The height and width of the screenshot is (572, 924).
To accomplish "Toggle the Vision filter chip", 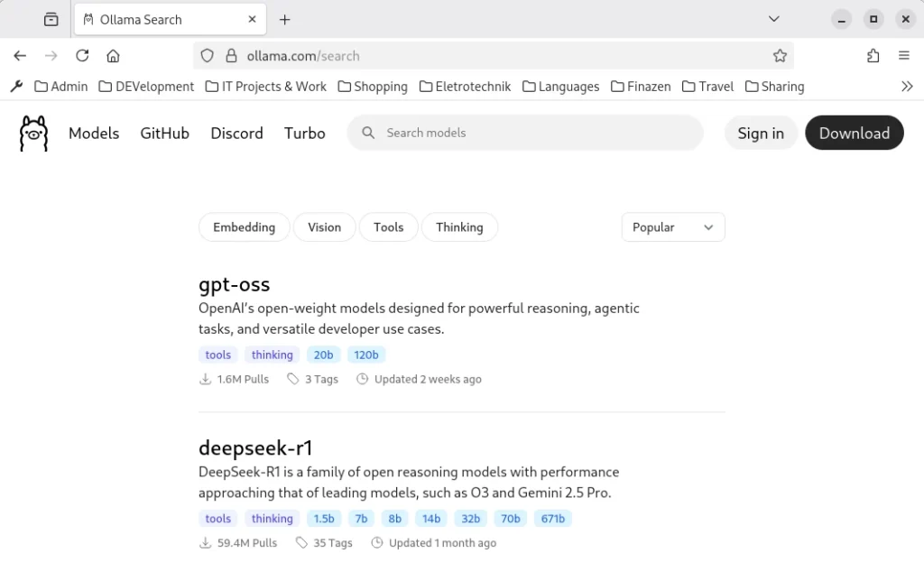I will pyautogui.click(x=324, y=226).
